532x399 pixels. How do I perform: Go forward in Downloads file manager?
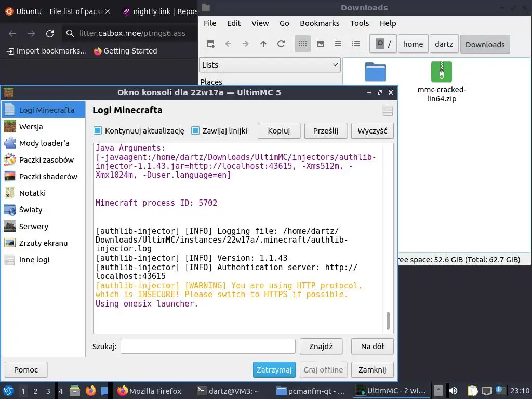(246, 44)
